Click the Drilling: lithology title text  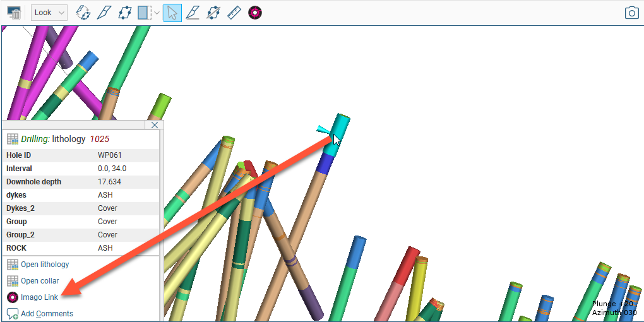pos(54,140)
